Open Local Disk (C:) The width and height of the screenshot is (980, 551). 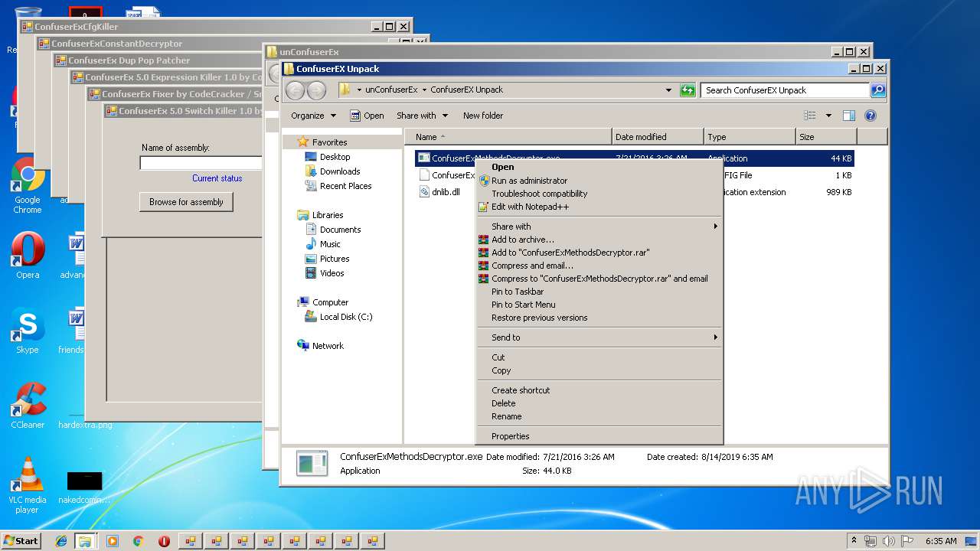point(346,317)
